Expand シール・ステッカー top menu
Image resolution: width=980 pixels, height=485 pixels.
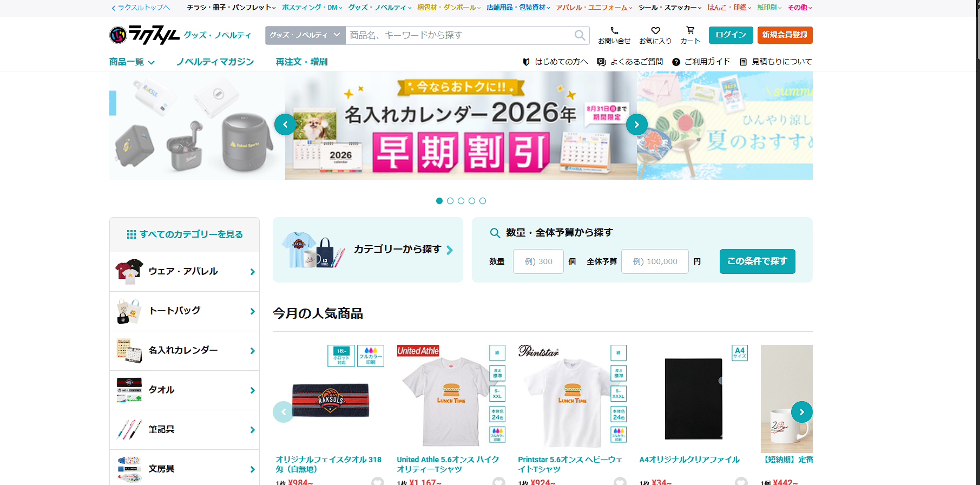click(669, 8)
